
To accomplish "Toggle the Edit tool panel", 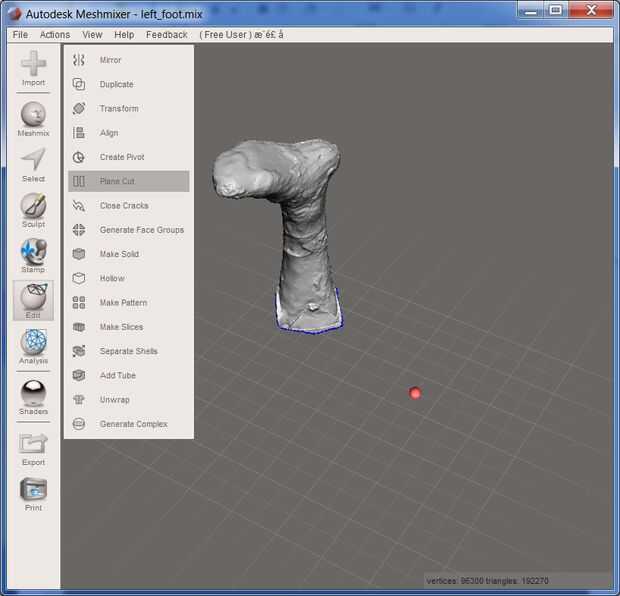I will coord(33,300).
